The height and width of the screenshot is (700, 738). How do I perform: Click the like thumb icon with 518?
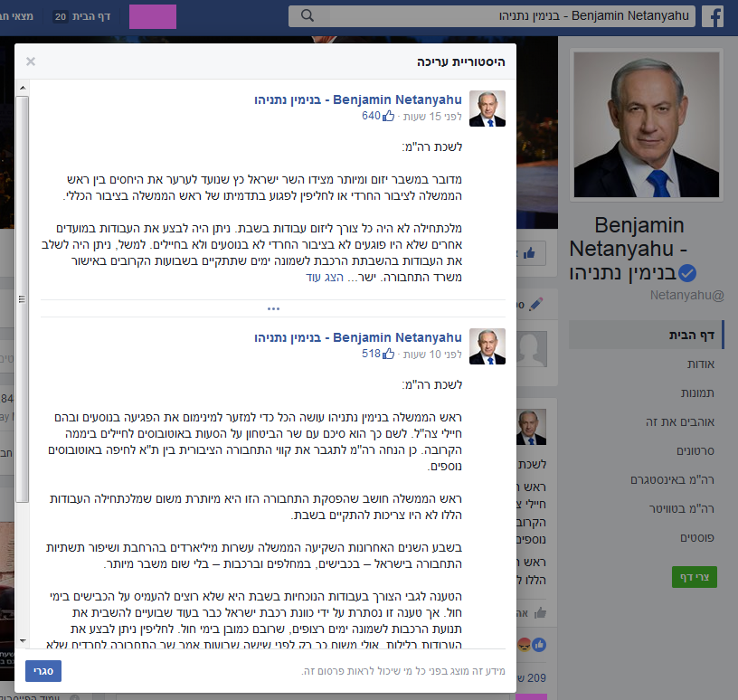pos(388,354)
